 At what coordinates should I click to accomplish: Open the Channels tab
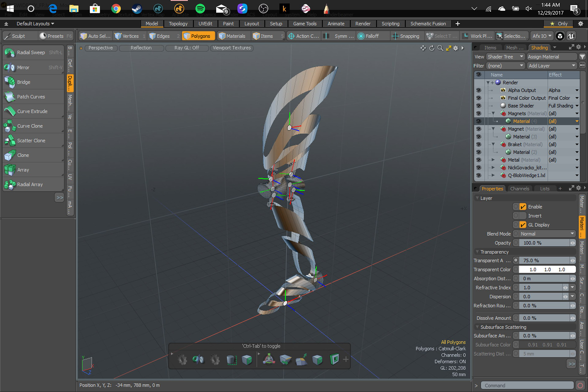tap(519, 189)
